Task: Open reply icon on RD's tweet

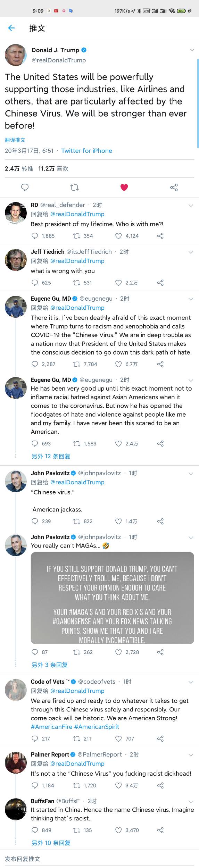Action: pos(35,236)
